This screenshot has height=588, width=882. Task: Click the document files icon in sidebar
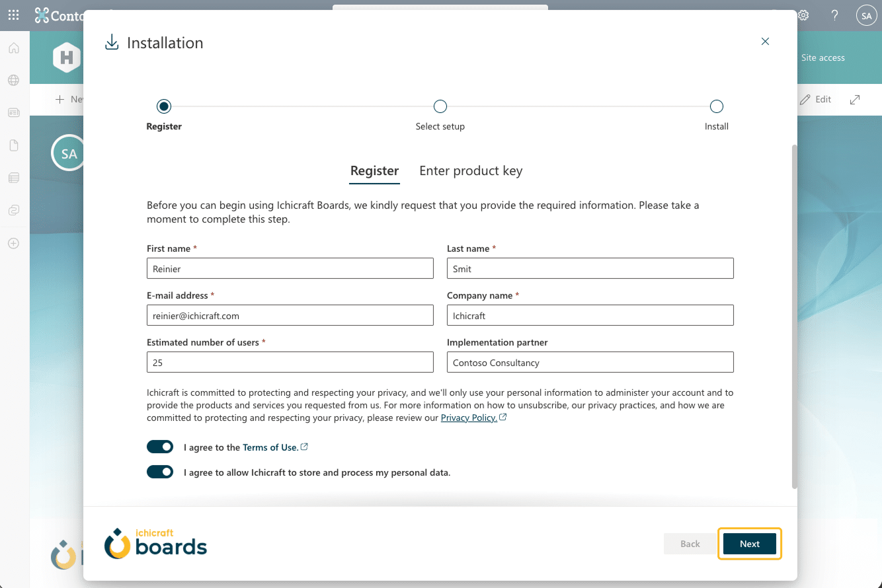tap(13, 145)
